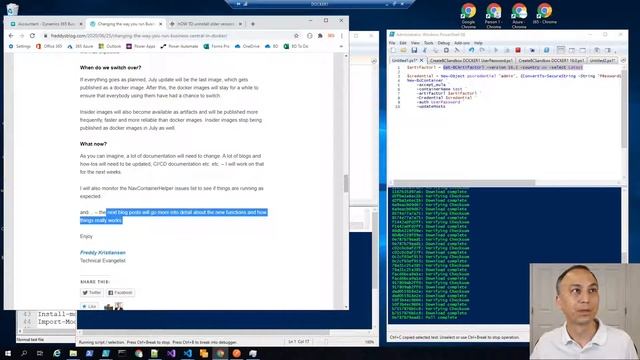The image size is (640, 360).
Task: Open OneDrive bookmark
Action: tap(247, 47)
